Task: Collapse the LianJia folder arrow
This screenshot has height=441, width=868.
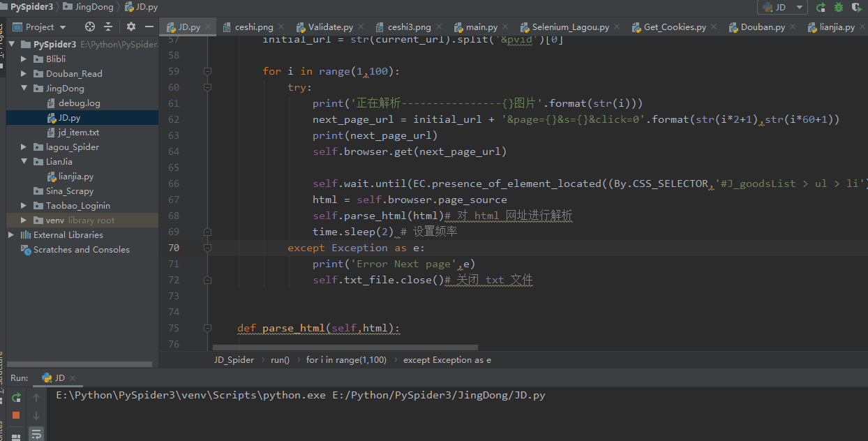Action: click(24, 161)
